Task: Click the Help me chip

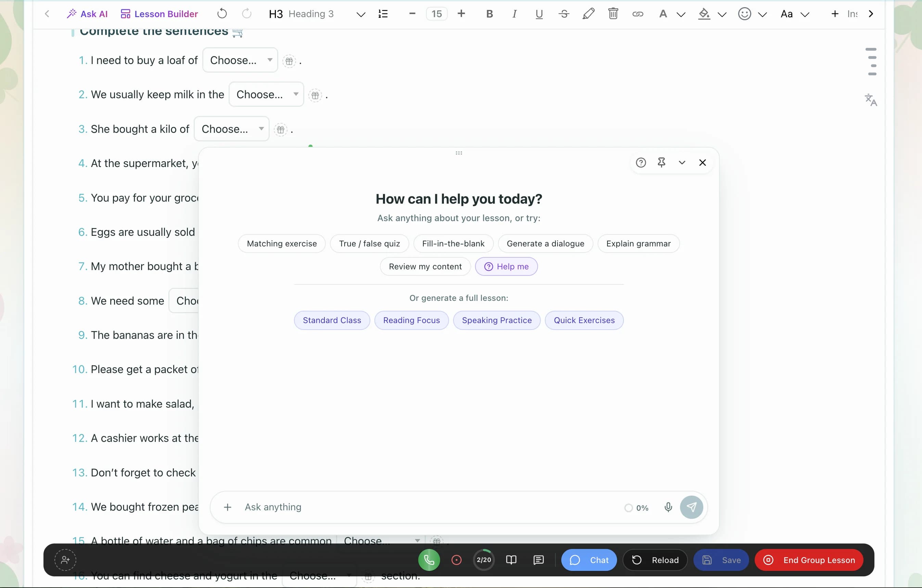Action: (506, 266)
